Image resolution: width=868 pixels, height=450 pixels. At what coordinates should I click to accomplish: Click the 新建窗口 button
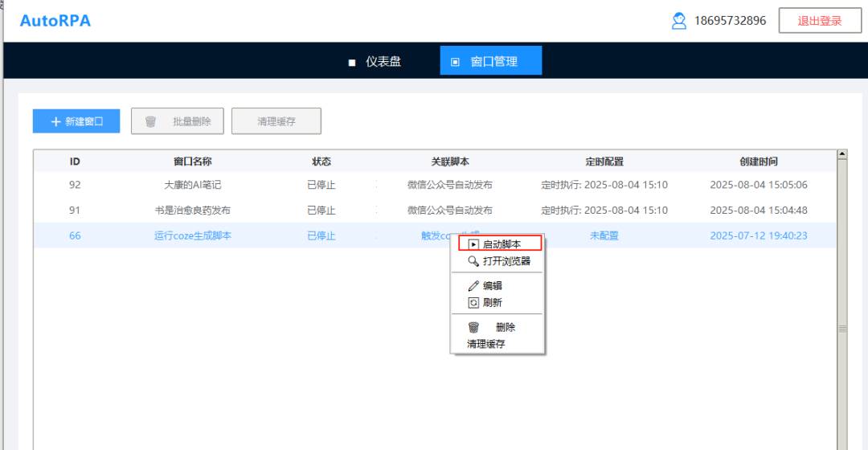[76, 121]
